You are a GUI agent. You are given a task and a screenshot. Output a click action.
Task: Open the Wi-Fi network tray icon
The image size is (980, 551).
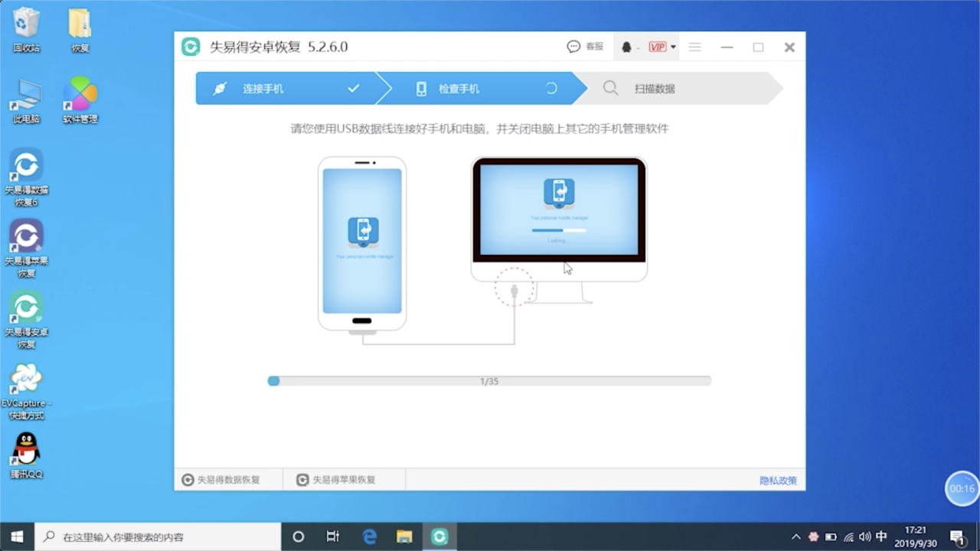pos(848,537)
